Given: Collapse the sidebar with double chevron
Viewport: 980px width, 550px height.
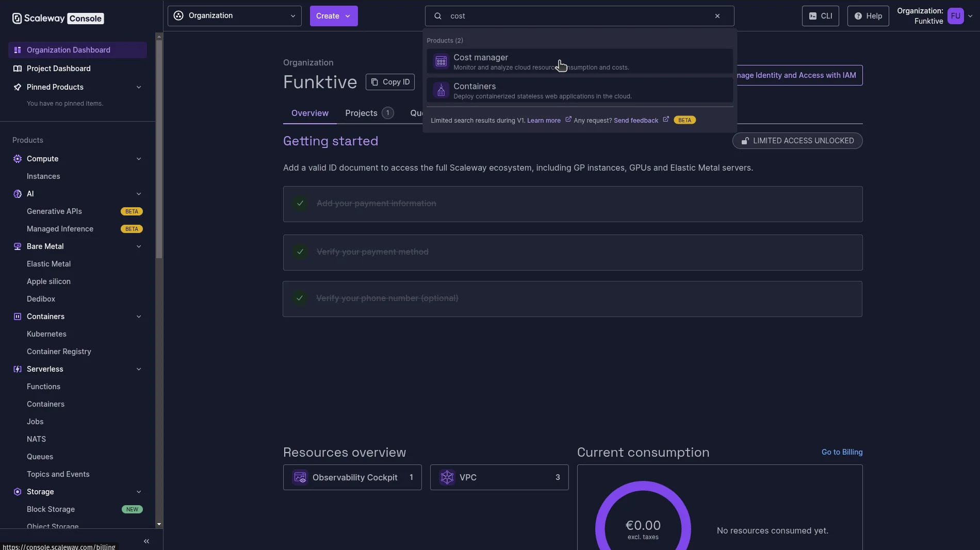Looking at the screenshot, I should pos(146,541).
